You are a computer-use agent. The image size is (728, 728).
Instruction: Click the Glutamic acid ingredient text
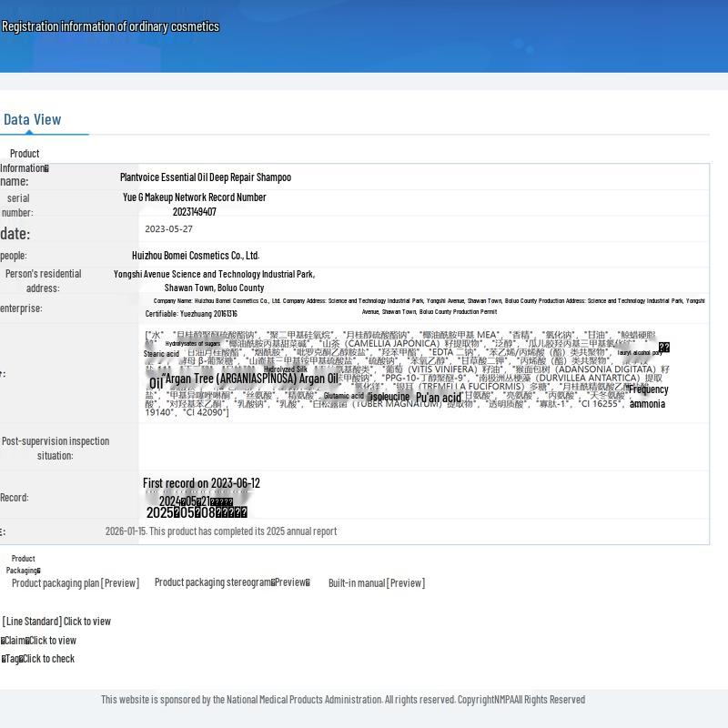[x=344, y=396]
